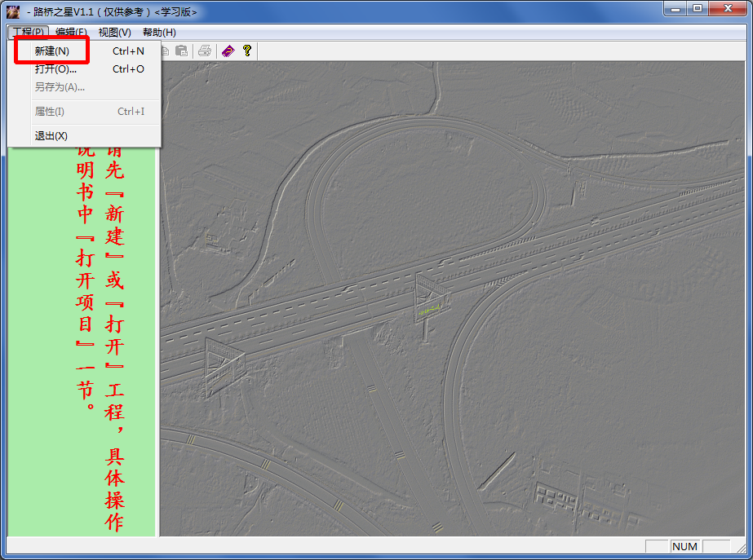Maximize the 路桥之星 window
Image resolution: width=753 pixels, height=560 pixels.
pos(698,9)
